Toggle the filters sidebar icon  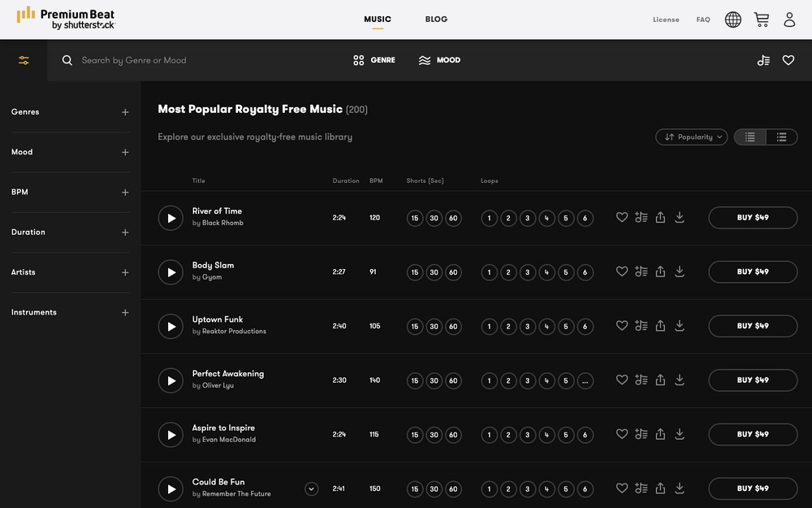(x=24, y=60)
